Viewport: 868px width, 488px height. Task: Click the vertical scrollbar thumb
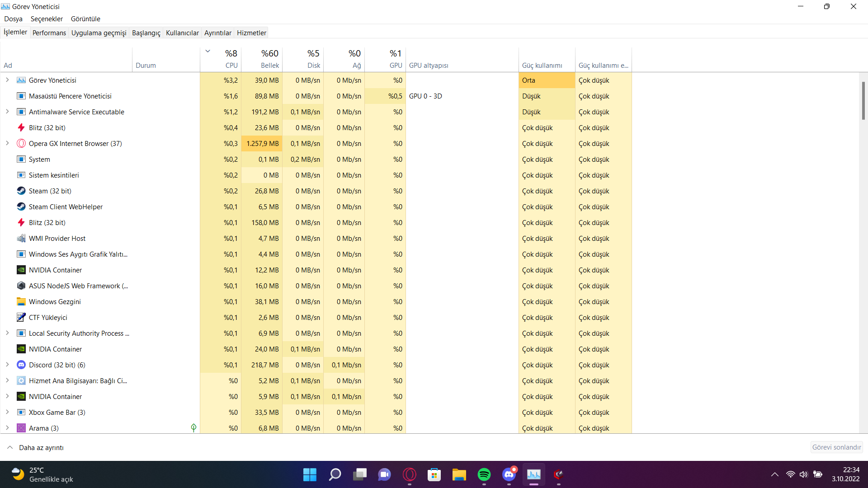863,100
